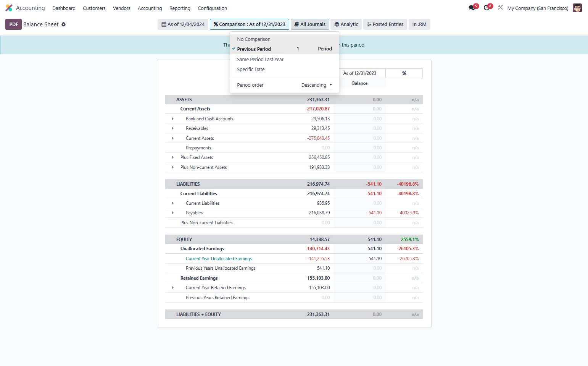The width and height of the screenshot is (588, 366).
Task: Click the Previous Years Unallocated Earnings row
Action: point(294,268)
